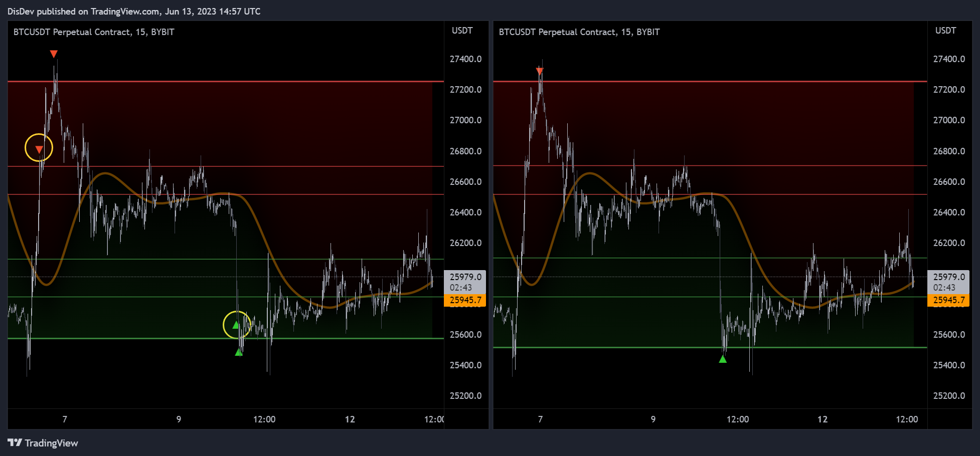
Task: Click 25200.0 on the right chart's price axis
Action: tap(949, 396)
